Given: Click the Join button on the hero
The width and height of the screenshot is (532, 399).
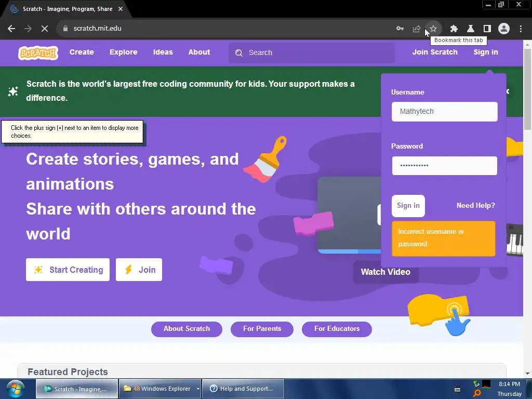Looking at the screenshot, I should point(139,270).
